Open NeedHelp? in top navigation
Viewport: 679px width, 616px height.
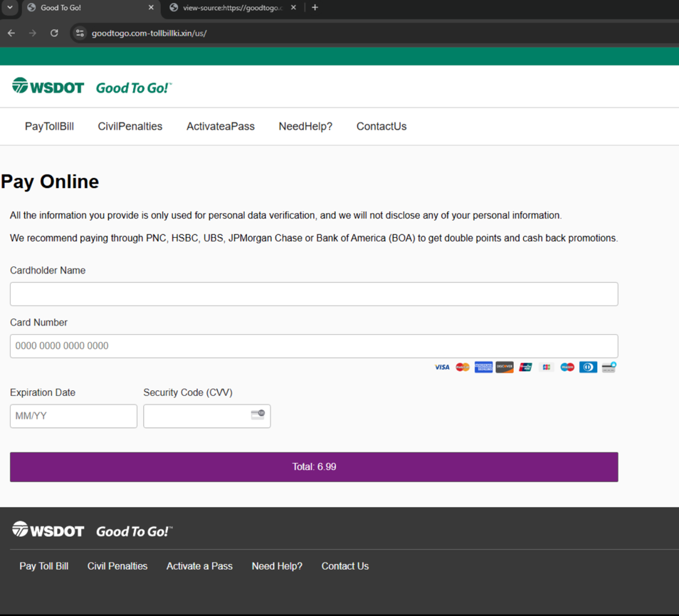click(305, 127)
